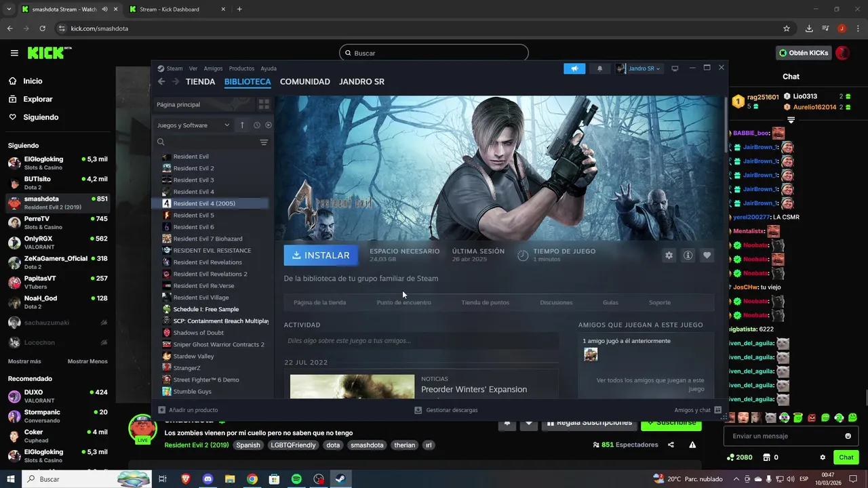The width and height of the screenshot is (868, 488).
Task: Click the green Chat send button
Action: pyautogui.click(x=846, y=457)
